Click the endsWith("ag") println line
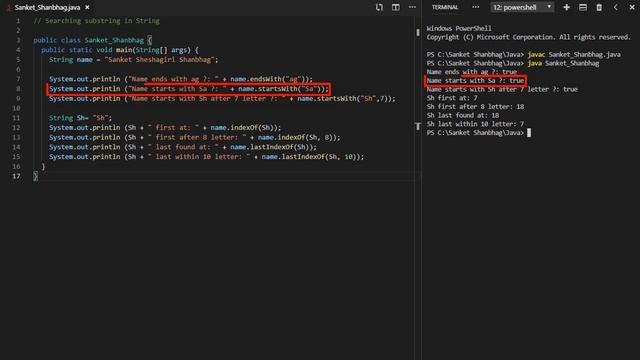Screen dimensions: 640x360 click(x=181, y=79)
